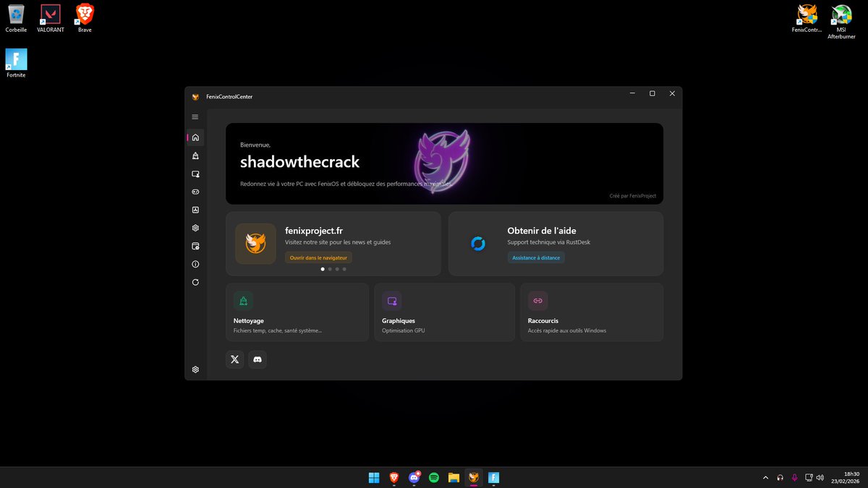Click 'Ouvrir dans le navigateur' button
The width and height of the screenshot is (868, 488).
coord(318,257)
